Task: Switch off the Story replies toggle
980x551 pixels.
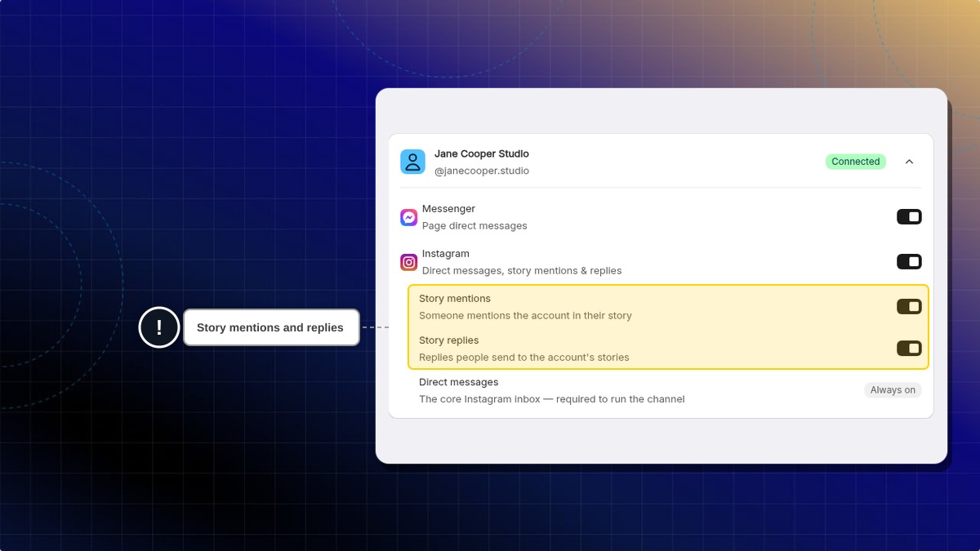Action: [x=909, y=349]
